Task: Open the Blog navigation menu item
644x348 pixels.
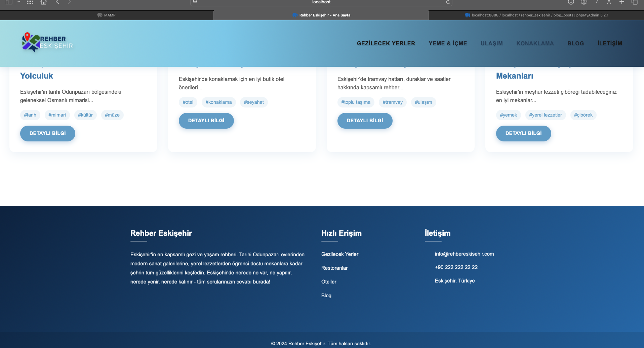Action: (575, 43)
